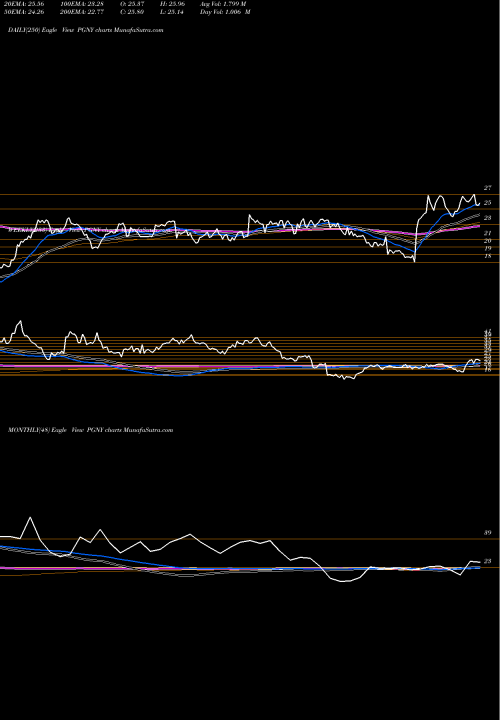Click the 'Day Vol' value
Viewport: 500px width, 720px height.
(x=225, y=12)
